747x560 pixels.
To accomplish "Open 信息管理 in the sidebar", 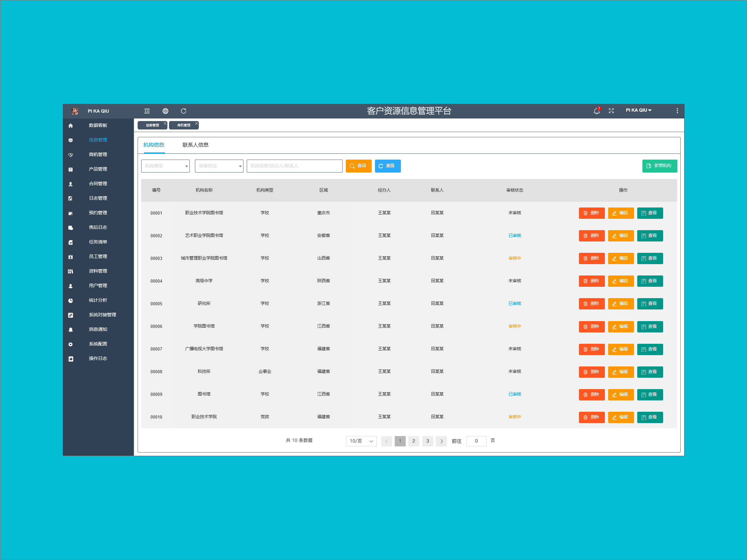I will pos(98,140).
